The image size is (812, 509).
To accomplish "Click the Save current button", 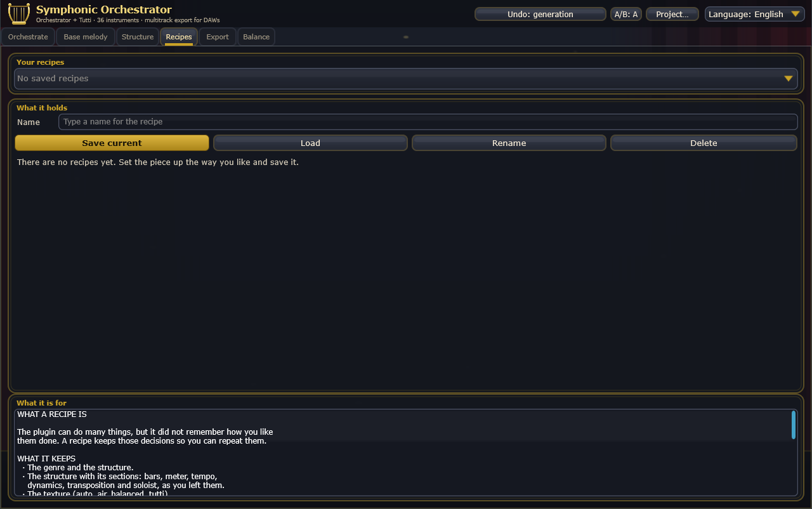I will [112, 143].
